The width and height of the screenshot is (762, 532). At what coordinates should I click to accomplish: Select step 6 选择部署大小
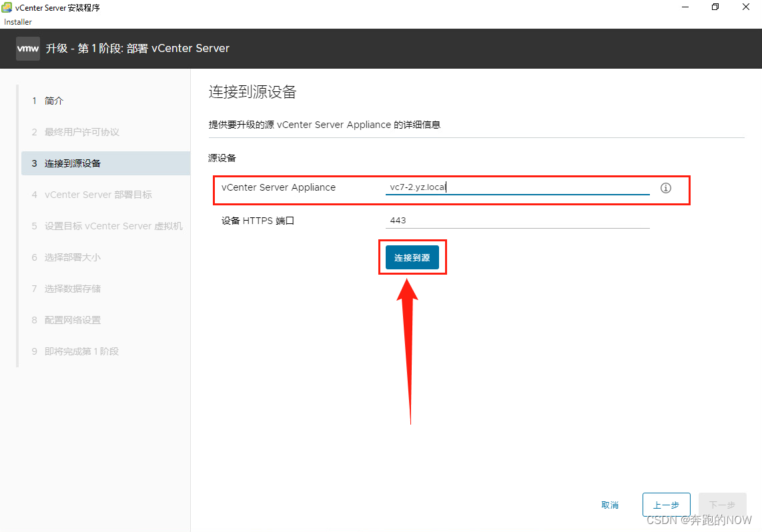tap(106, 257)
